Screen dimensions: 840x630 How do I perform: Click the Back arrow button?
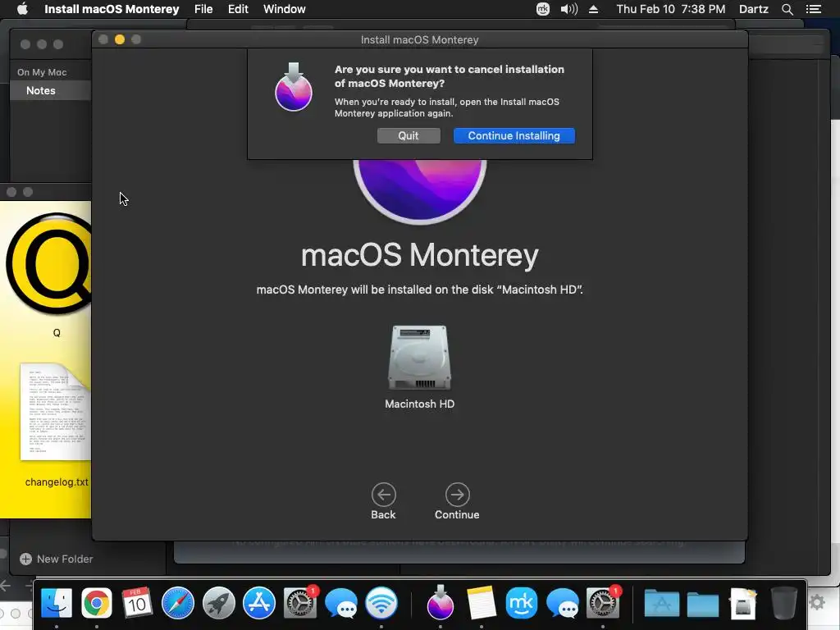(384, 495)
